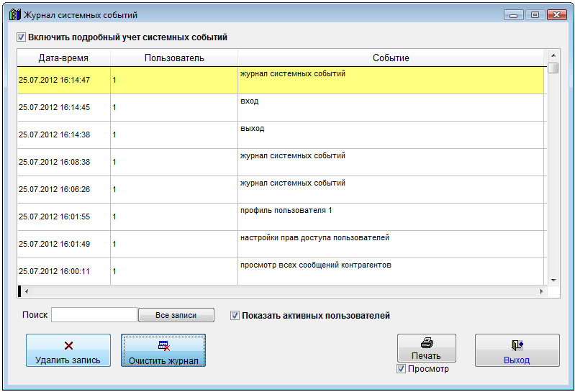Click the vertical scrollbar thumb
This screenshot has height=392, width=575.
point(553,68)
